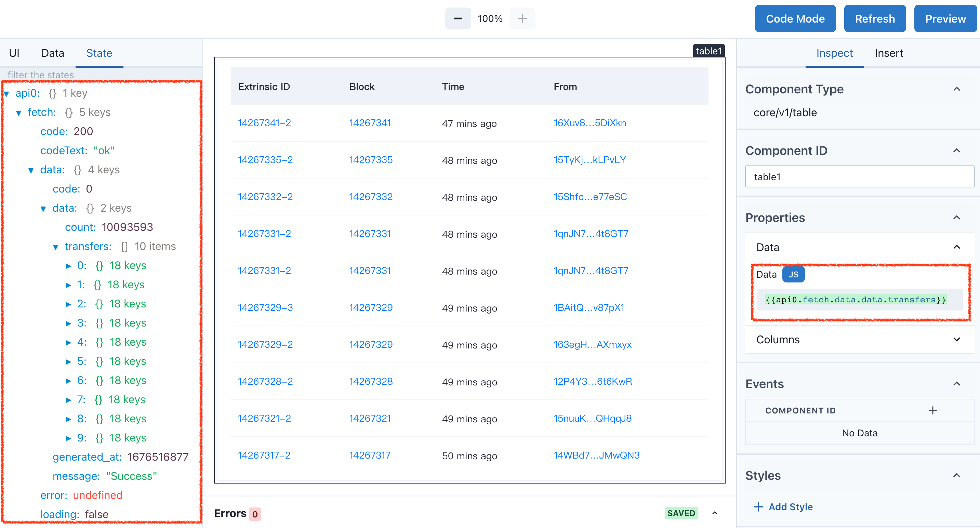980x528 pixels.
Task: Expand transfers item 4
Action: point(68,342)
